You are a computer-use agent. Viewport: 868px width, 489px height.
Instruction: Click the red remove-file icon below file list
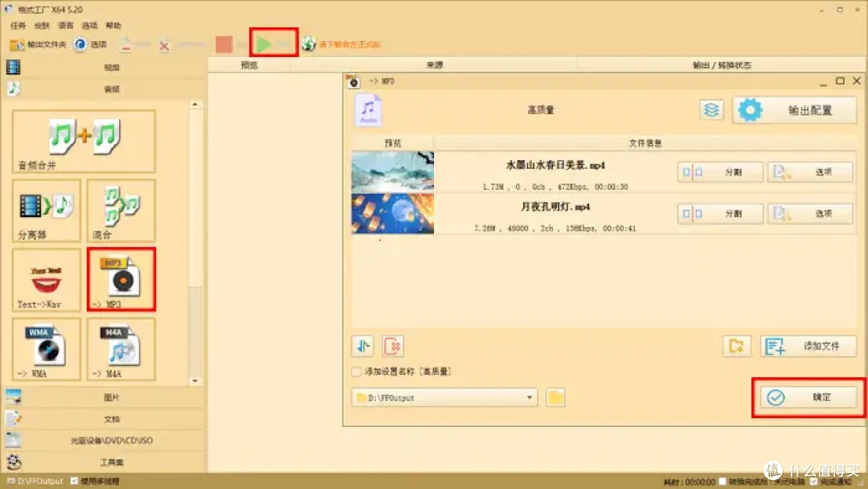click(x=392, y=346)
